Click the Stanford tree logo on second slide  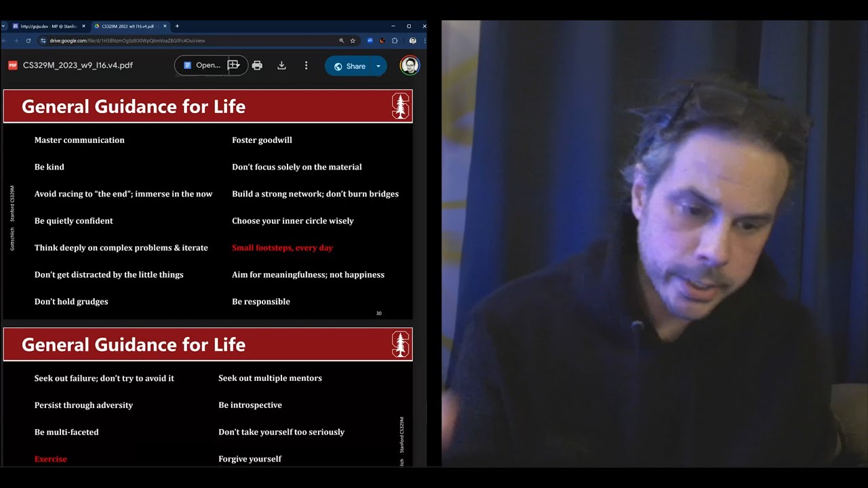401,344
